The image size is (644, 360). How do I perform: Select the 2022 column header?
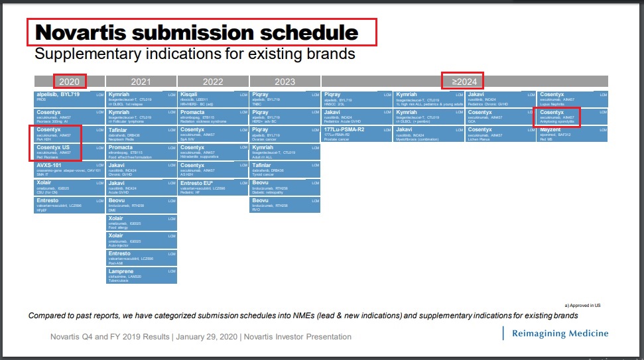coord(213,82)
